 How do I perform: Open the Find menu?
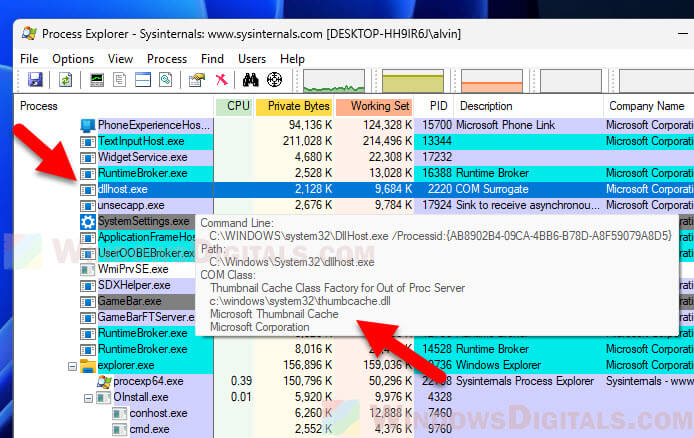(212, 59)
